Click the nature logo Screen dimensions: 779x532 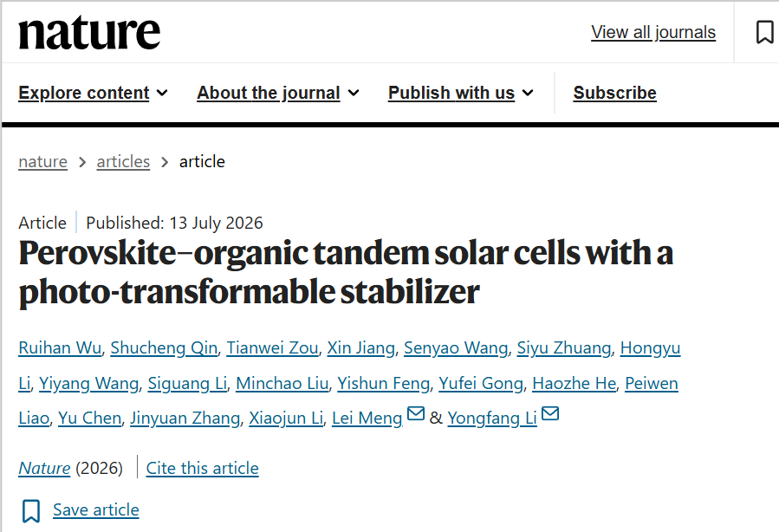tap(89, 32)
